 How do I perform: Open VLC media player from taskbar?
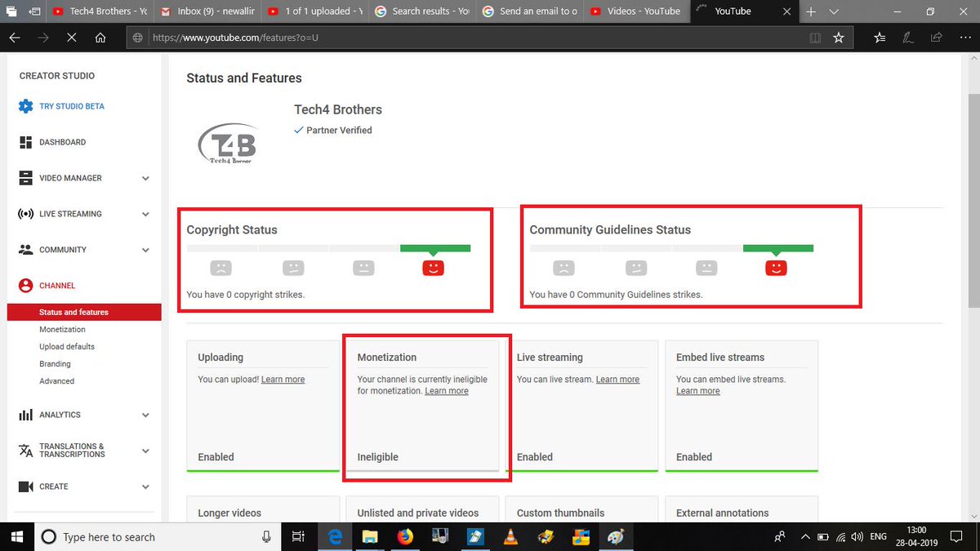pyautogui.click(x=510, y=536)
